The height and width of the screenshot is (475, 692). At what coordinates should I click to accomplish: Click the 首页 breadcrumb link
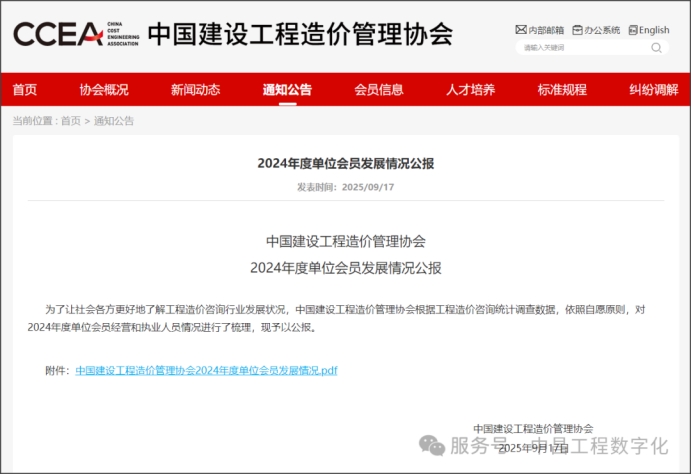pyautogui.click(x=70, y=121)
